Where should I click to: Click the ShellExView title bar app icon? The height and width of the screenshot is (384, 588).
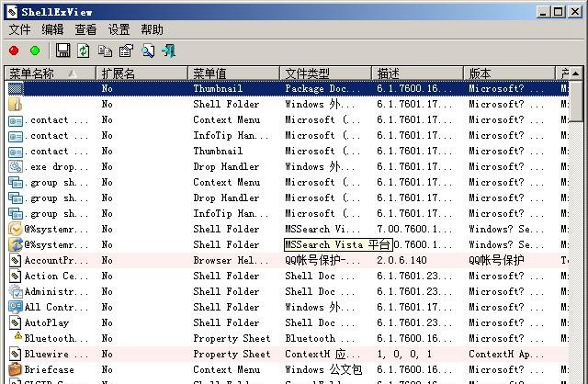12,12
